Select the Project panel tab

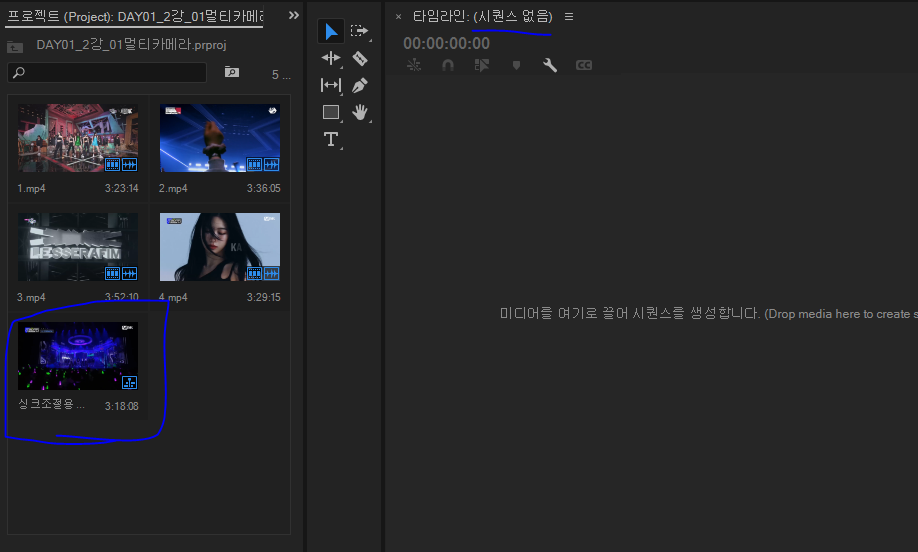135,16
